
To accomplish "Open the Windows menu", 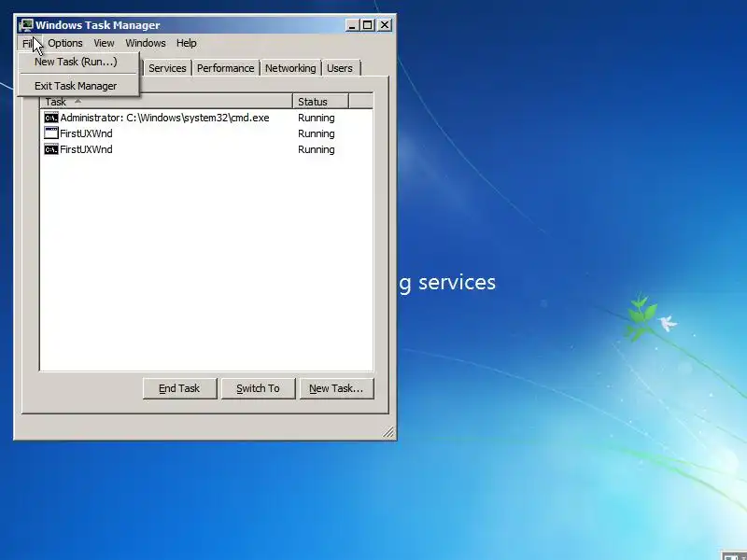I will click(146, 43).
